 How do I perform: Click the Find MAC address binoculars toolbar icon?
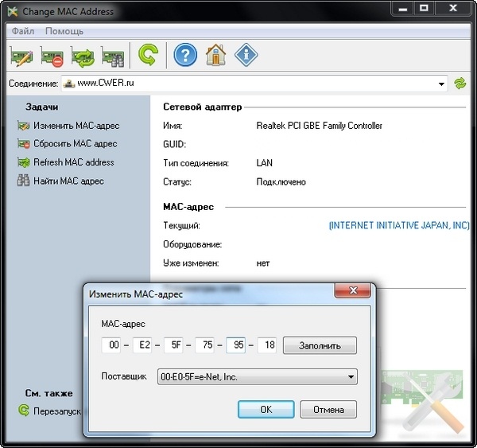[112, 56]
